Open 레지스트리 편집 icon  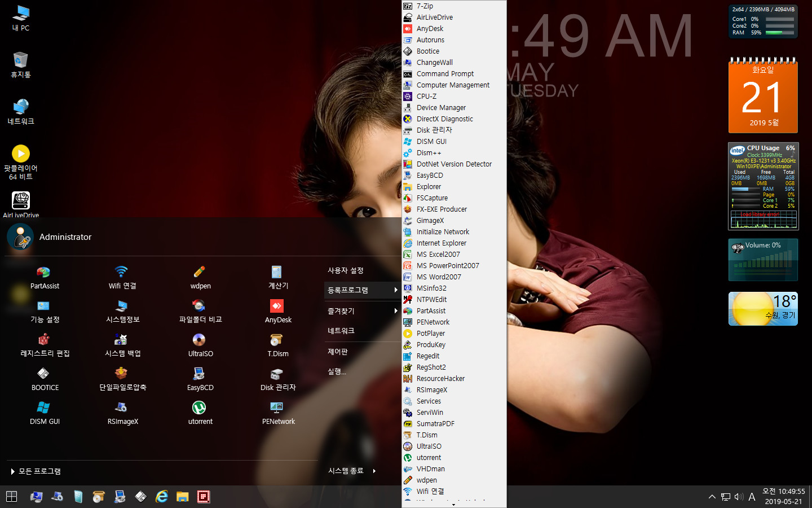[x=44, y=345]
